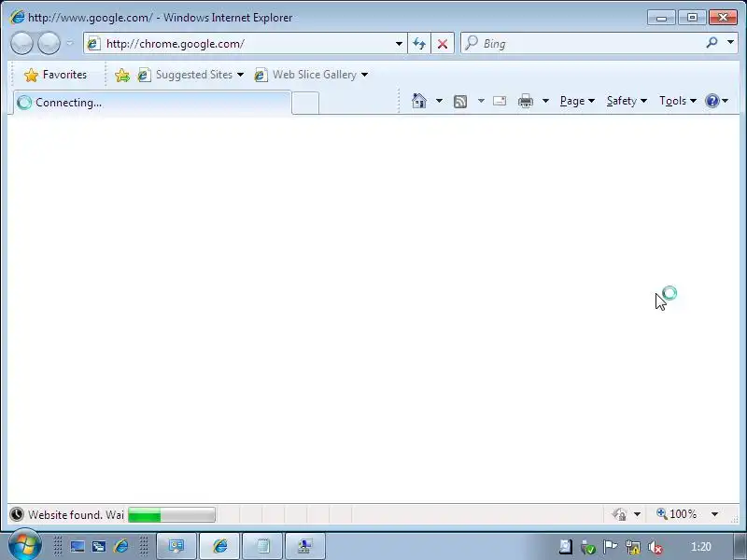Go forward with the Forward arrow button
The image size is (747, 560).
pos(49,44)
